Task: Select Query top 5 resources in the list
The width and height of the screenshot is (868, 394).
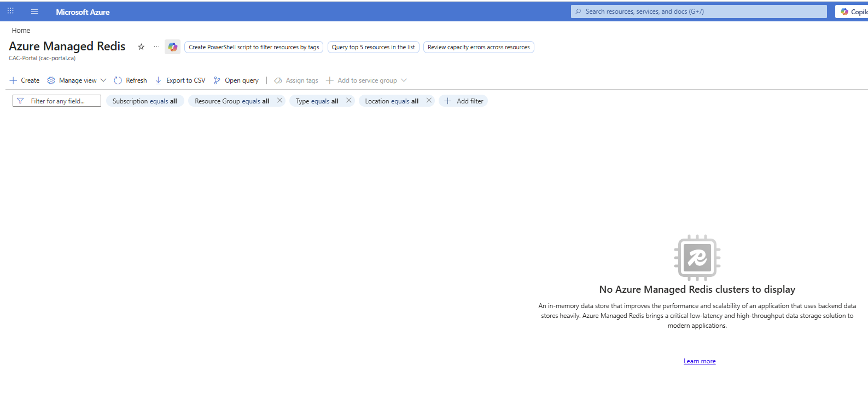Action: click(x=374, y=47)
